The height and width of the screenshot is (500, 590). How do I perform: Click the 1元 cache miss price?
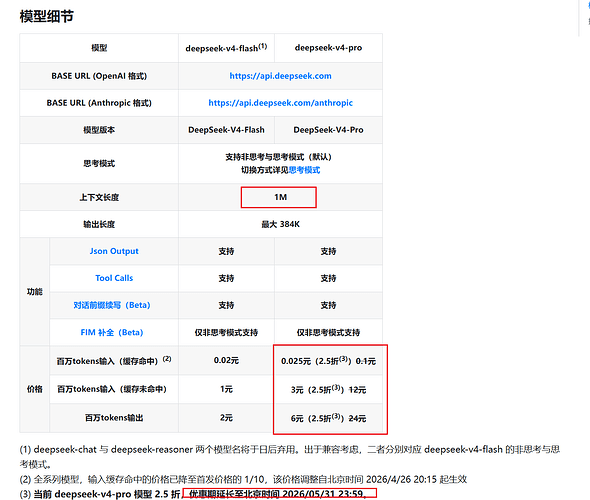click(226, 389)
